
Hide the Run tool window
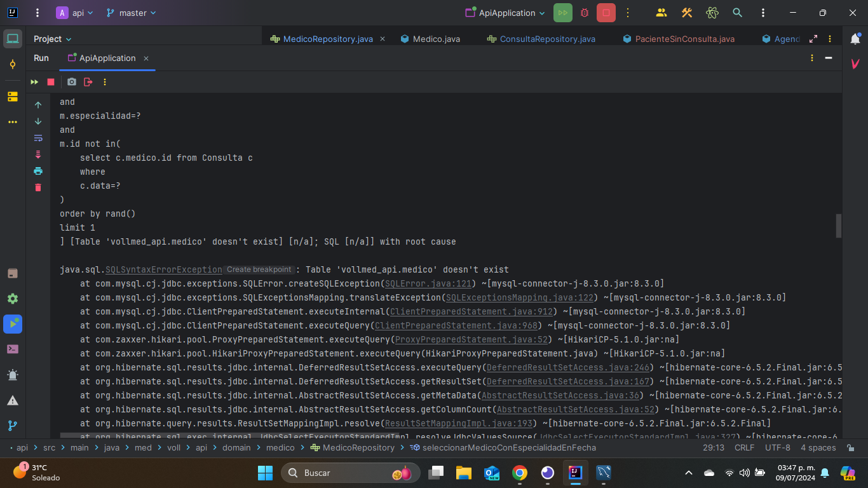click(829, 58)
